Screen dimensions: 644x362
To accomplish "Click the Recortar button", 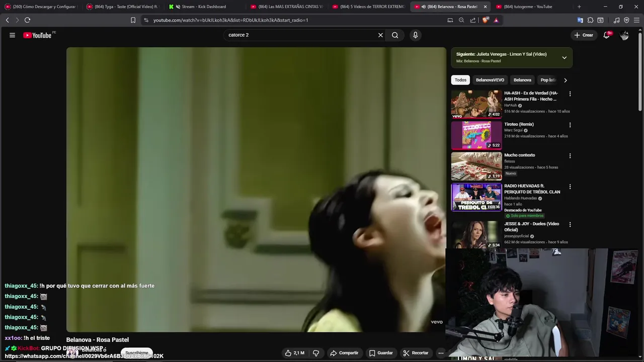I will 416,353.
